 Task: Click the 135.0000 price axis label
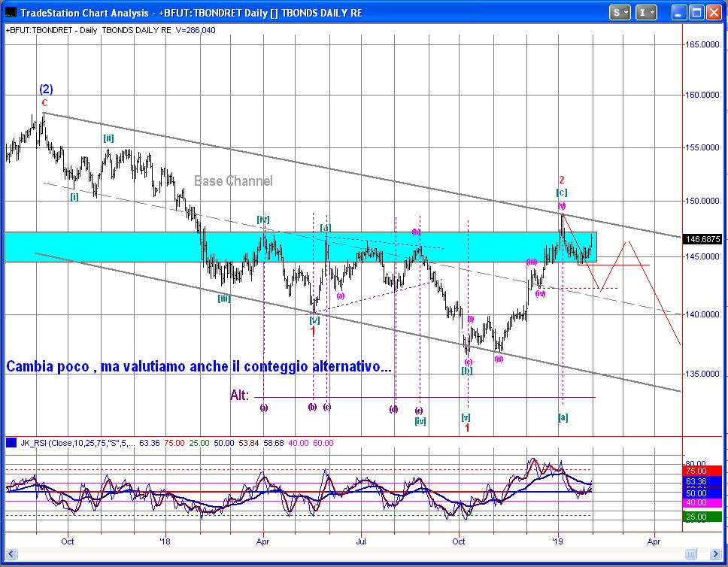pyautogui.click(x=703, y=374)
